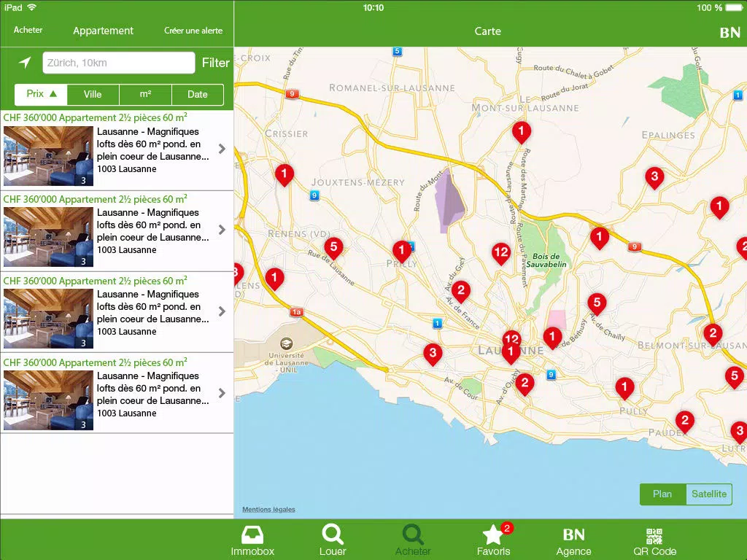
Task: Tap Créer une alerte
Action: tap(193, 31)
